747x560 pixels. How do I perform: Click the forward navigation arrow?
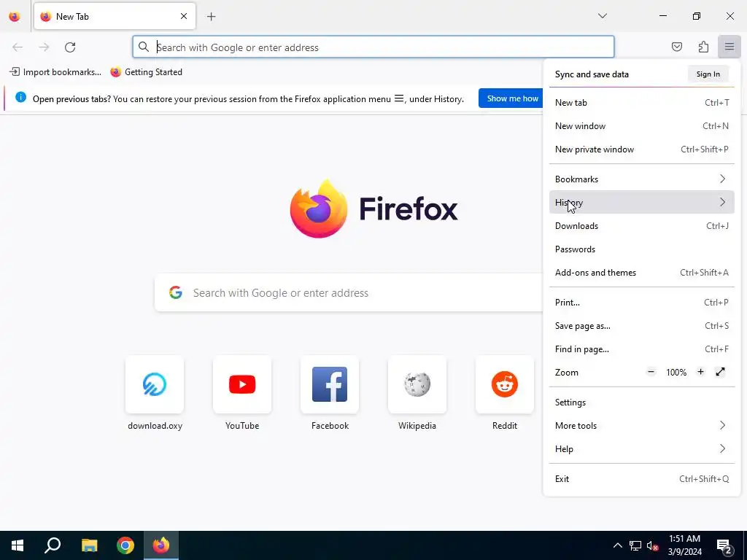coord(44,47)
